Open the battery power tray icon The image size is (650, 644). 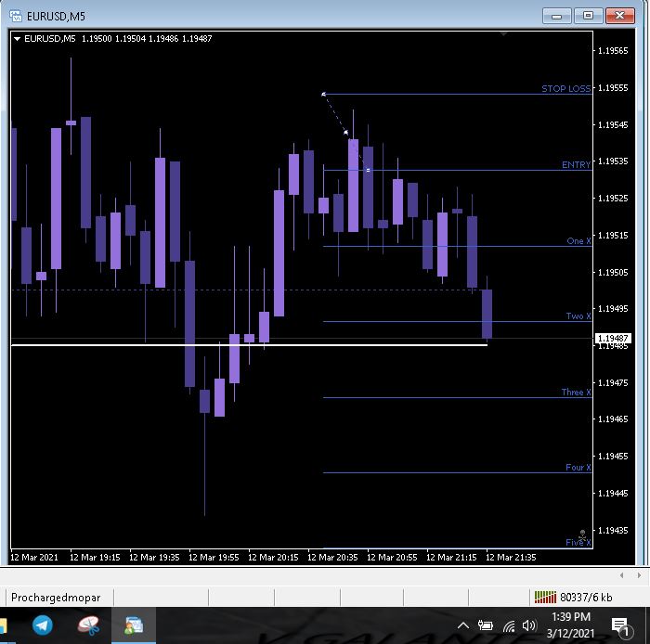coord(486,625)
